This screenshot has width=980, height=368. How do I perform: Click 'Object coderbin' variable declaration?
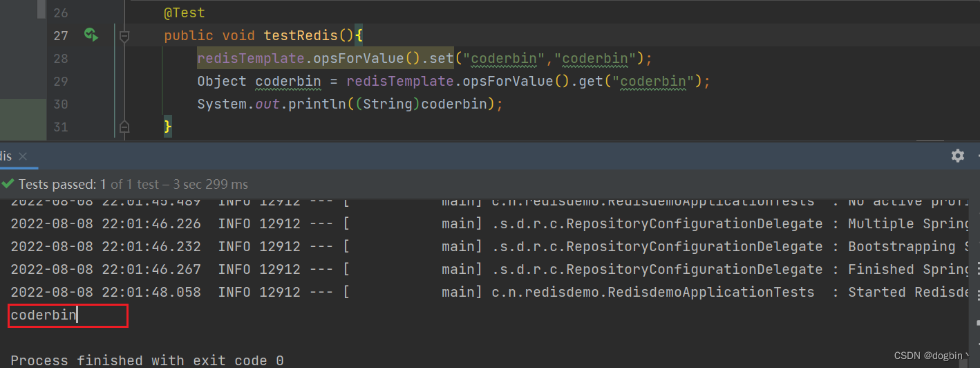(x=259, y=82)
